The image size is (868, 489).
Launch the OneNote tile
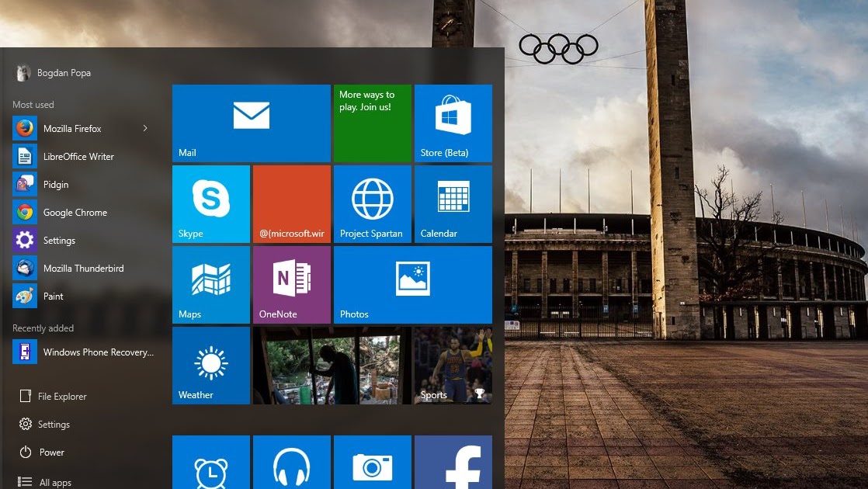click(x=292, y=285)
